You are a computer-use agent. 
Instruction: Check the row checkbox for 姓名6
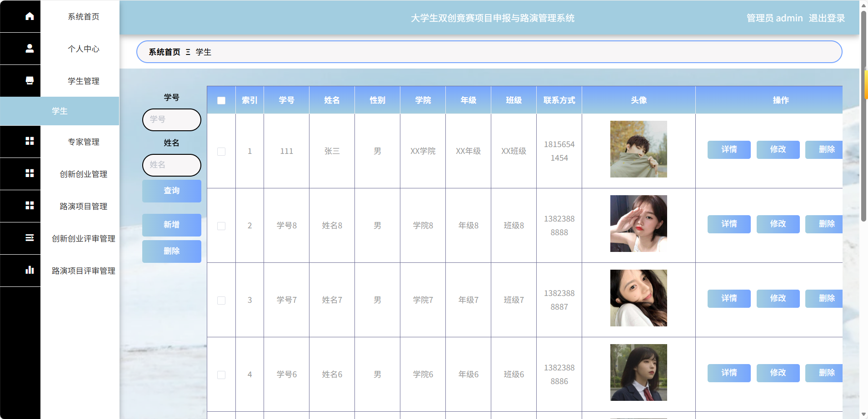221,375
